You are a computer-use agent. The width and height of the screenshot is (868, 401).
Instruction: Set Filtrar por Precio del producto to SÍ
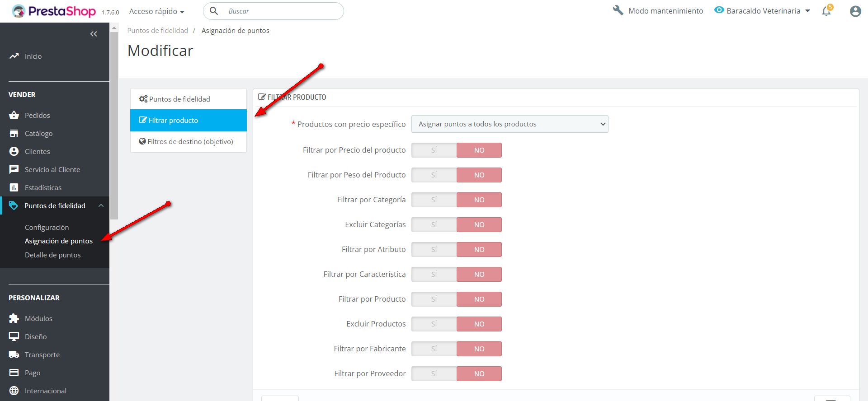[x=434, y=150]
